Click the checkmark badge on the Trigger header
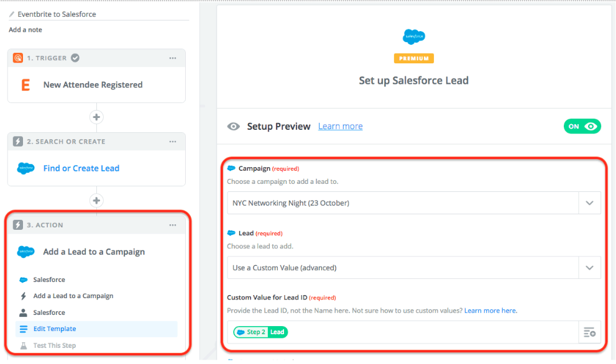The height and width of the screenshot is (364, 616). [x=75, y=58]
